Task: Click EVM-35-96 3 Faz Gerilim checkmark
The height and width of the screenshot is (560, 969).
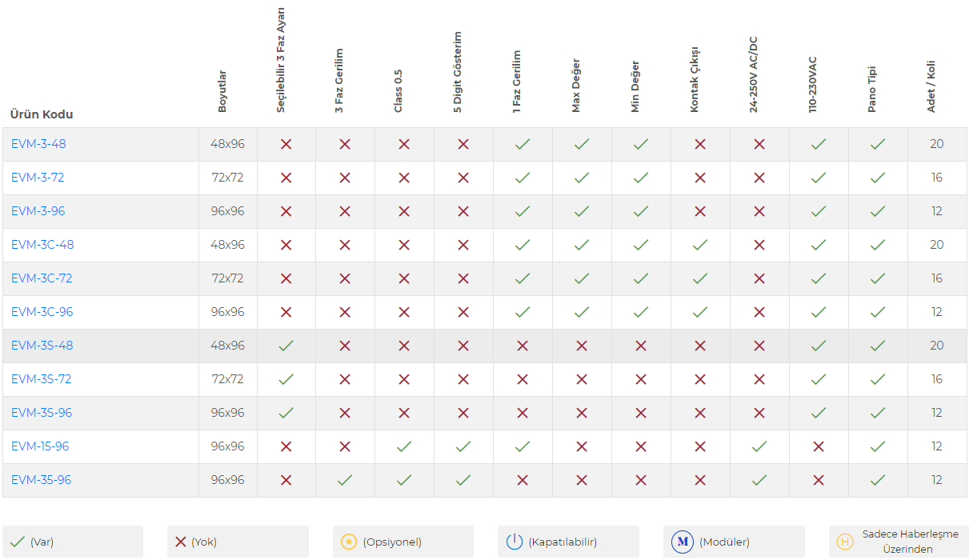Action: [x=345, y=480]
